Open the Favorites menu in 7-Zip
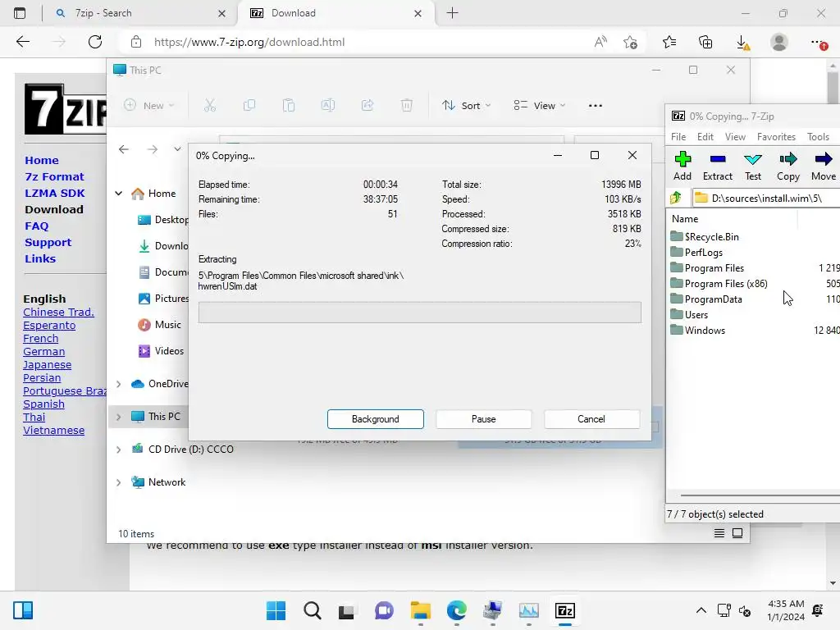The image size is (840, 630). (x=776, y=137)
